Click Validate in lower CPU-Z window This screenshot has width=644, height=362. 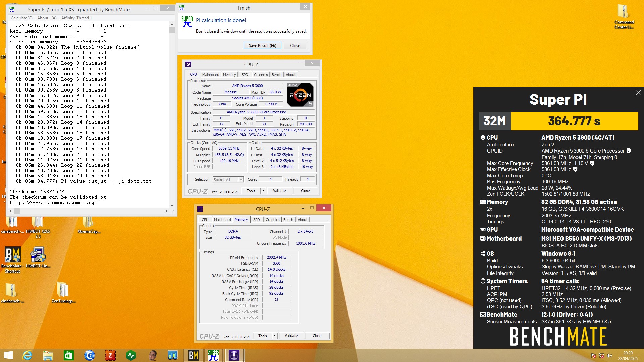click(x=291, y=336)
